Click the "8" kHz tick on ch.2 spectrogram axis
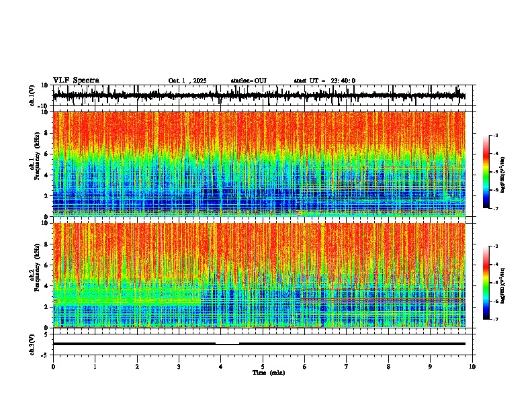Screen dimensions: 532x411 (x=47, y=244)
